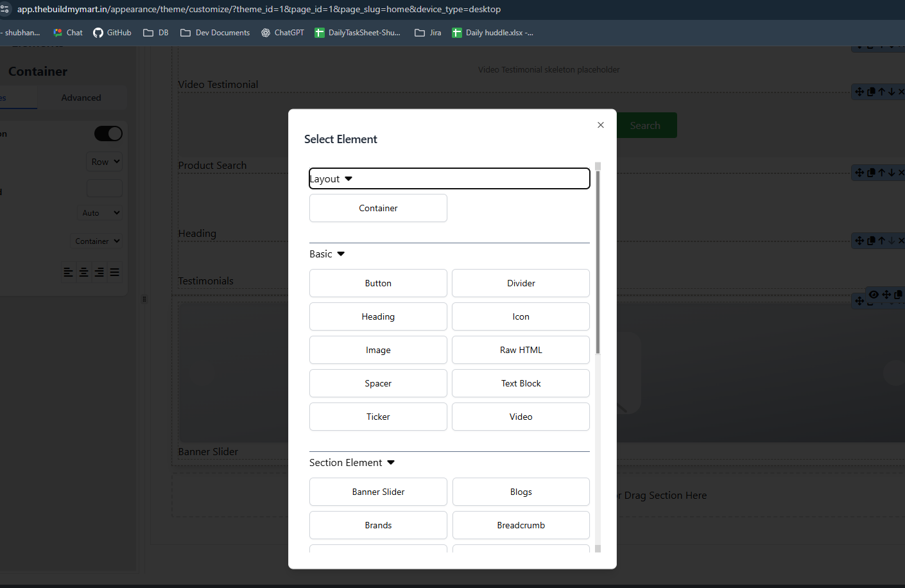Set right text alignment in Container panel
The image size is (905, 588).
[99, 272]
